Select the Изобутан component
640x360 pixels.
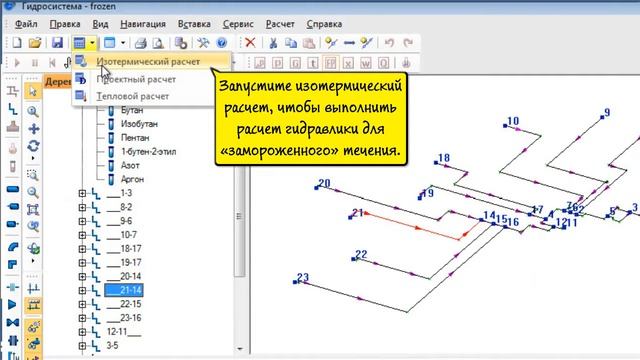click(139, 124)
